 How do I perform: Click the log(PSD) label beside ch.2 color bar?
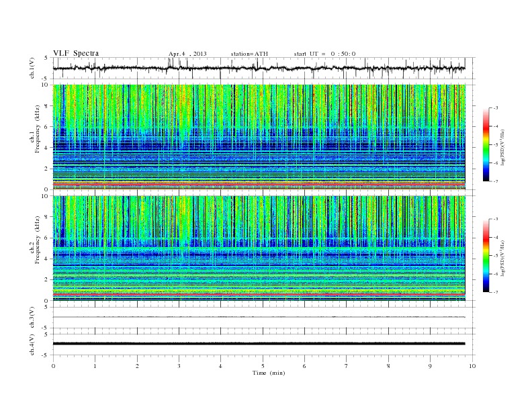[503, 259]
